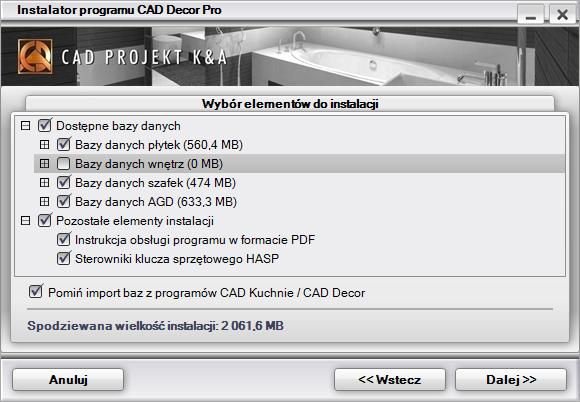Viewport: 580px width, 402px height.
Task: Go back with the << Wstecz button
Action: (x=390, y=380)
